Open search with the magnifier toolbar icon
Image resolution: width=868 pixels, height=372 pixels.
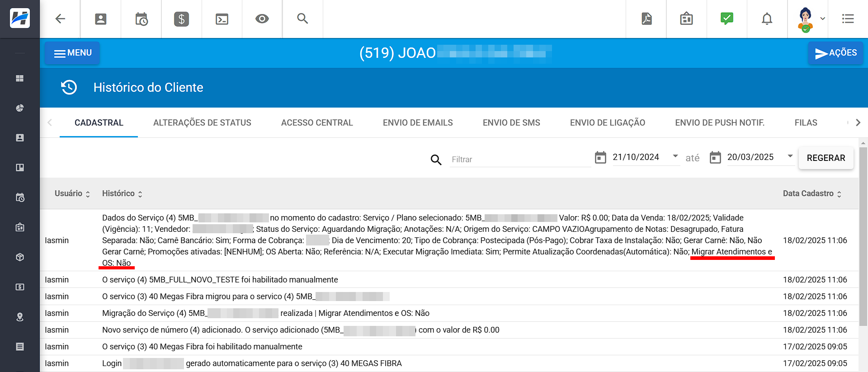coord(302,19)
